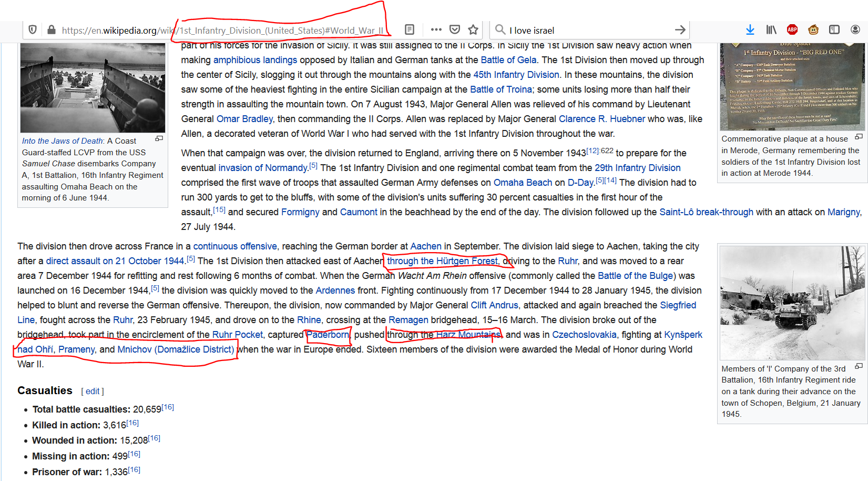The width and height of the screenshot is (868, 481).
Task: Click the Wikipedia URL in address bar
Action: click(x=223, y=31)
